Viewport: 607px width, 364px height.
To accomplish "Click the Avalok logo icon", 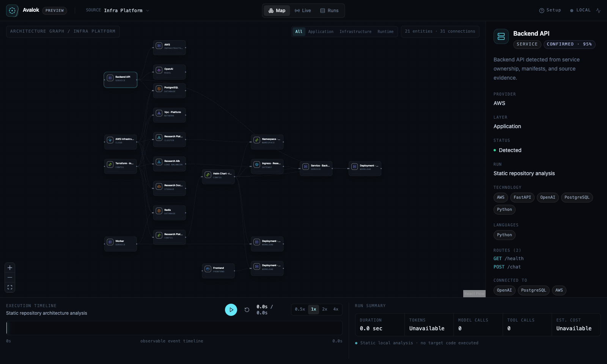I will pos(12,11).
